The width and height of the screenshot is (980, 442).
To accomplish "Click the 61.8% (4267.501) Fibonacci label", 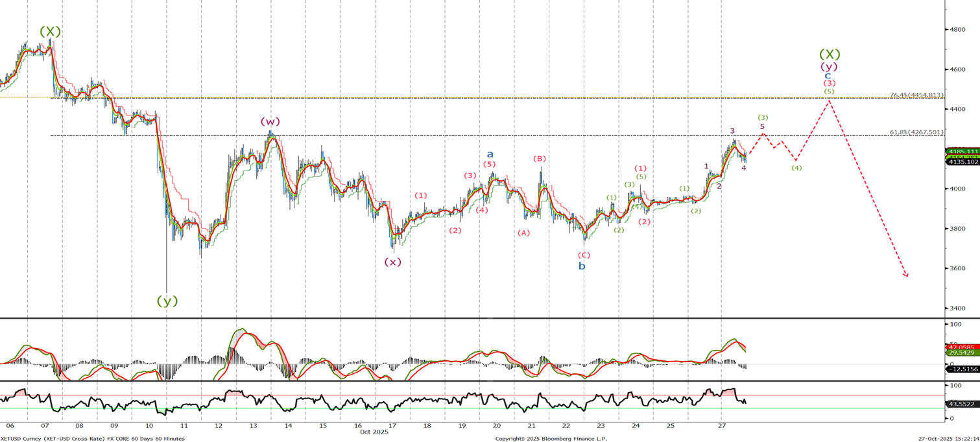I will [916, 132].
